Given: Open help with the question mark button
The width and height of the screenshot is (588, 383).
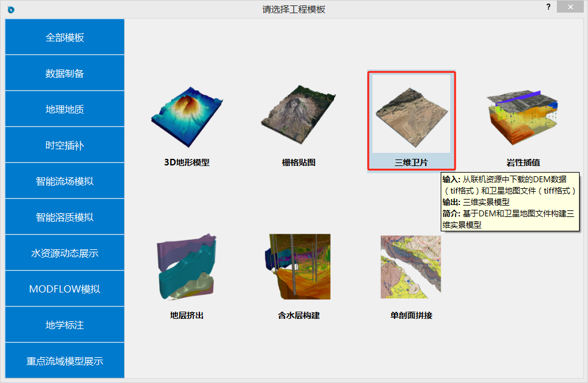Looking at the screenshot, I should coord(548,7).
